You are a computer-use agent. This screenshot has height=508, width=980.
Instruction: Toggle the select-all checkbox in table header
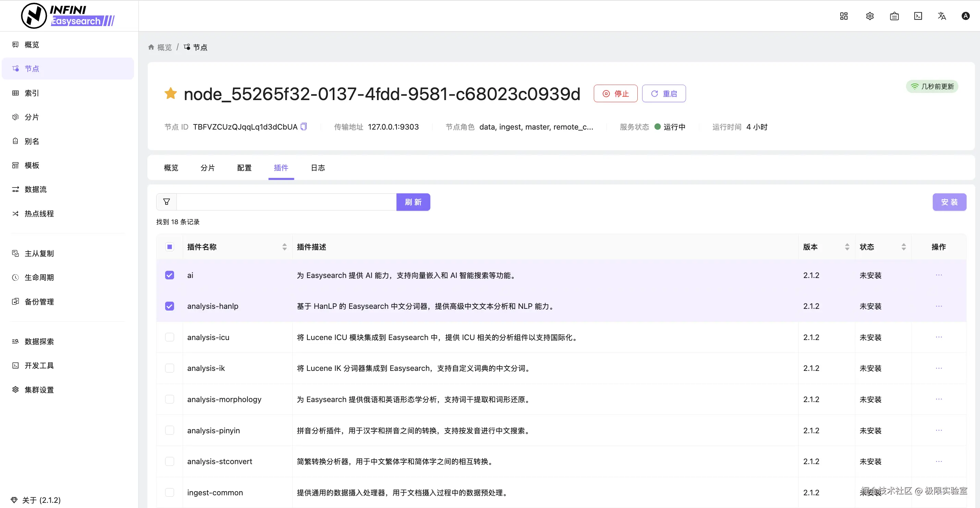click(170, 247)
